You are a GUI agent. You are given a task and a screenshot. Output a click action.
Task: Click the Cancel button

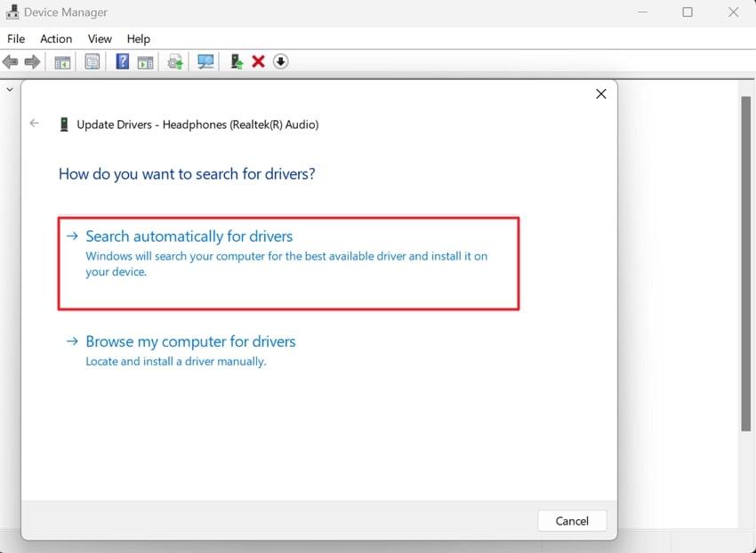point(572,521)
